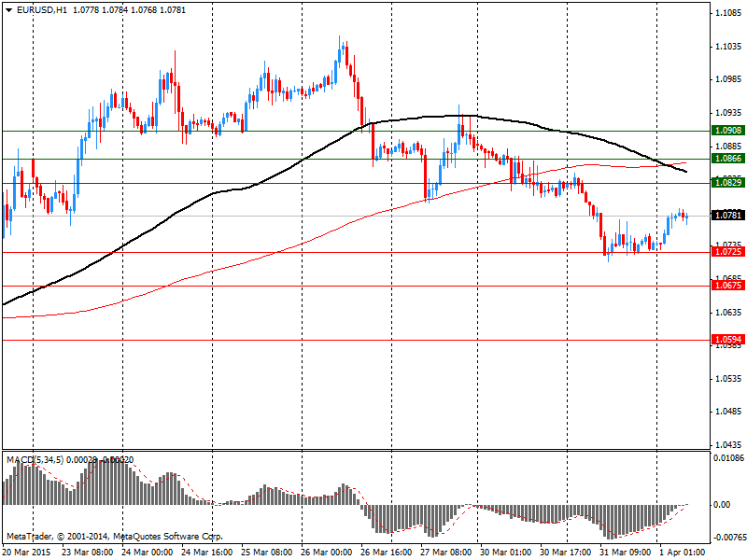Click the 24 Mar 00:00 time axis label
The width and height of the screenshot is (747, 560).
tap(148, 553)
